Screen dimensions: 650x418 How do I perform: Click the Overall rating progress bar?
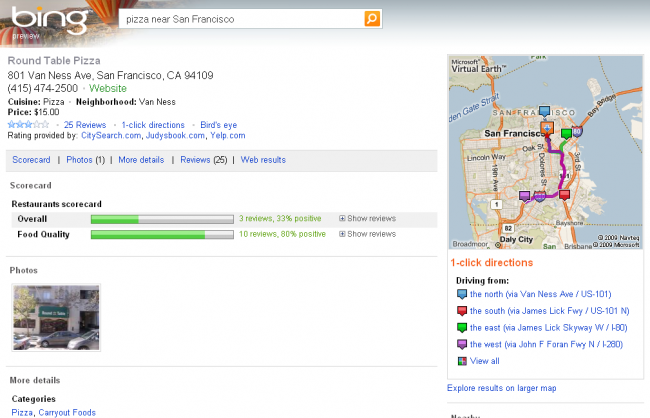click(162, 219)
